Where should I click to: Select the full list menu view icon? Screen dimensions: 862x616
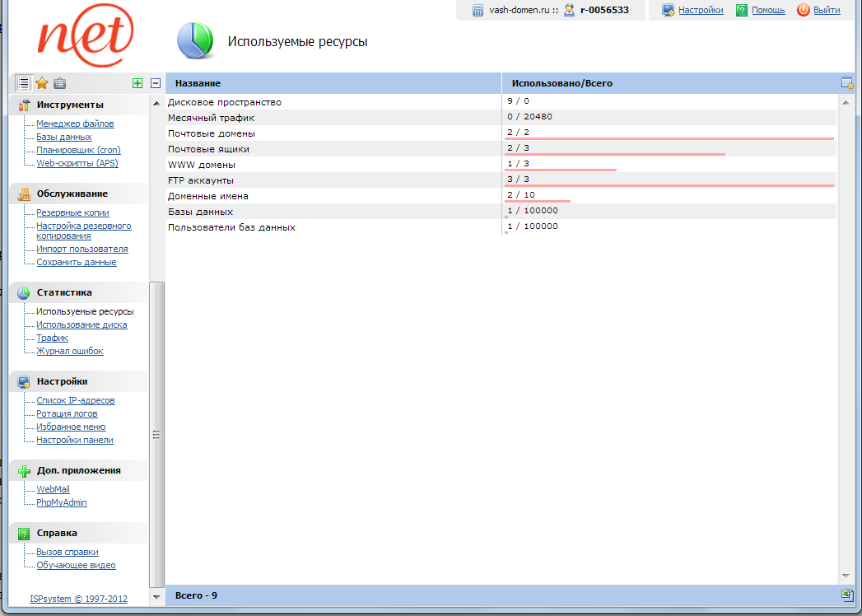[x=23, y=82]
